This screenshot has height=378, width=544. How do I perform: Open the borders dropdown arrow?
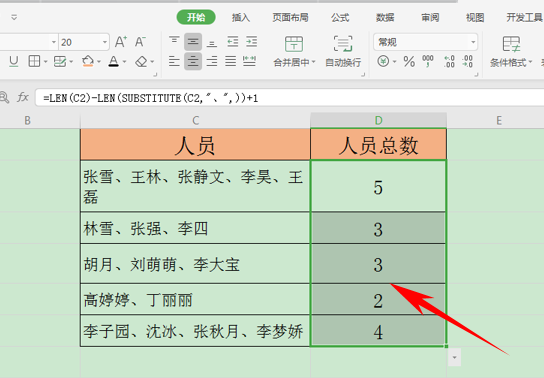point(45,62)
